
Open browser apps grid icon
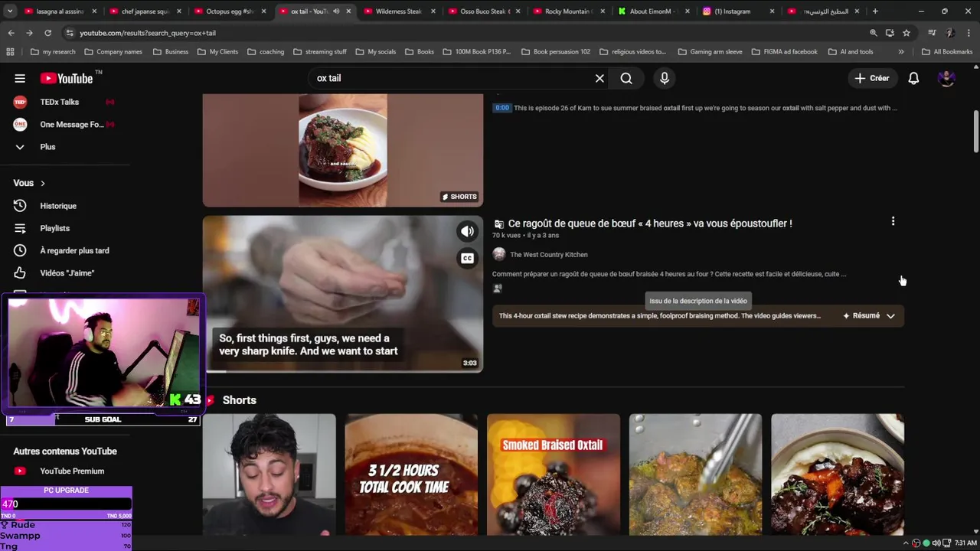coord(10,52)
